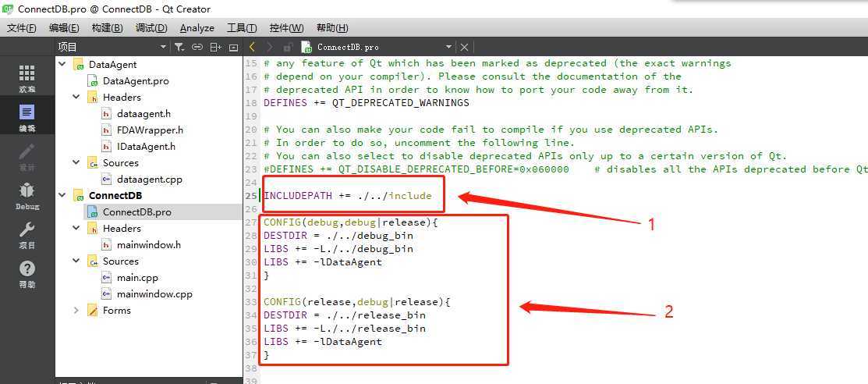The image size is (868, 384).
Task: Switch to Edit mode in sidebar
Action: point(27,118)
